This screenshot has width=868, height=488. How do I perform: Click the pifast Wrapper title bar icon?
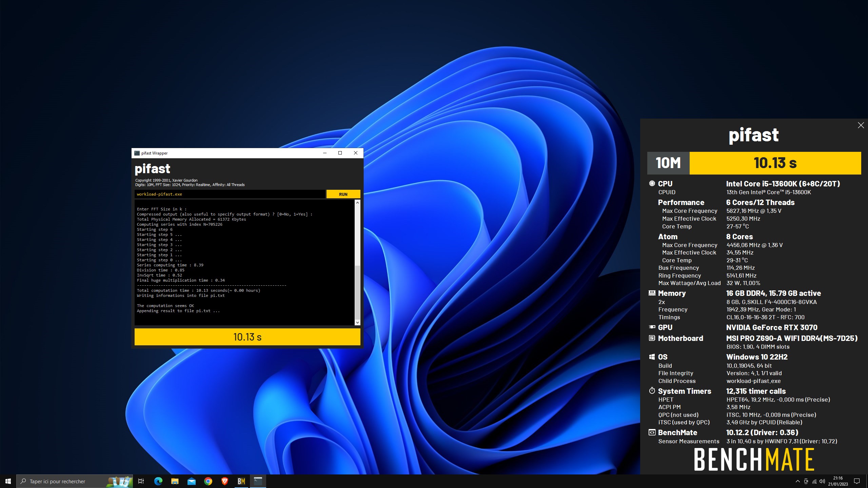pyautogui.click(x=137, y=153)
